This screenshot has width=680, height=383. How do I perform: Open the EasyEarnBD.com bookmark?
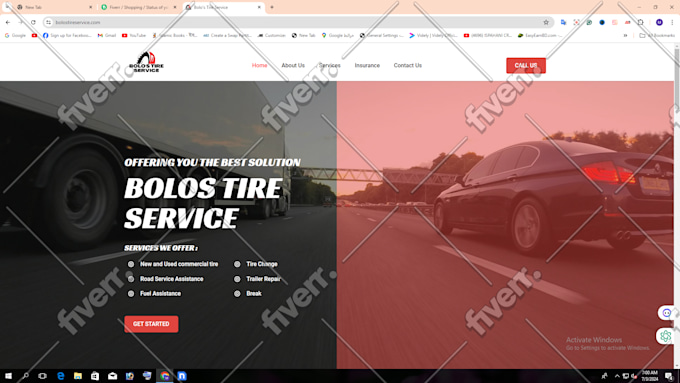click(x=539, y=35)
